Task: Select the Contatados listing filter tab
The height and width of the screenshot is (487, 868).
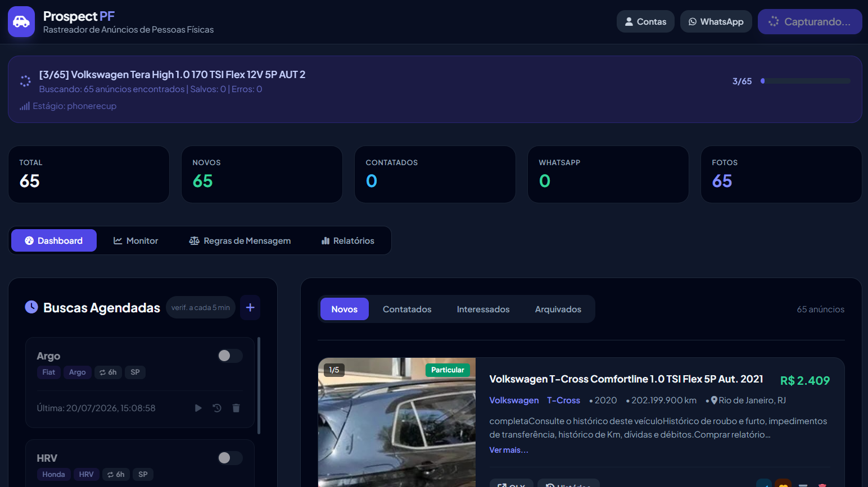Action: (407, 309)
